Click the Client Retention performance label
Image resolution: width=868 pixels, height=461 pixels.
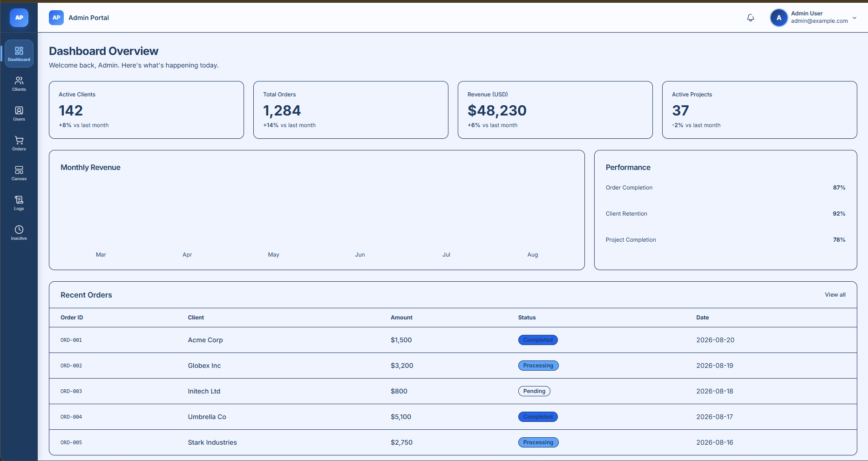tap(626, 214)
